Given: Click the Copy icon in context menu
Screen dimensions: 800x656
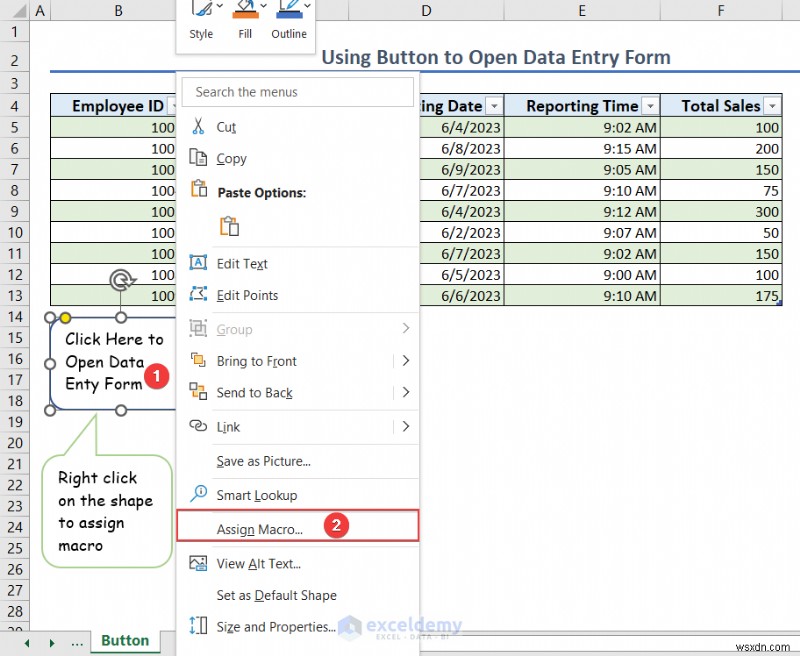Looking at the screenshot, I should [198, 158].
